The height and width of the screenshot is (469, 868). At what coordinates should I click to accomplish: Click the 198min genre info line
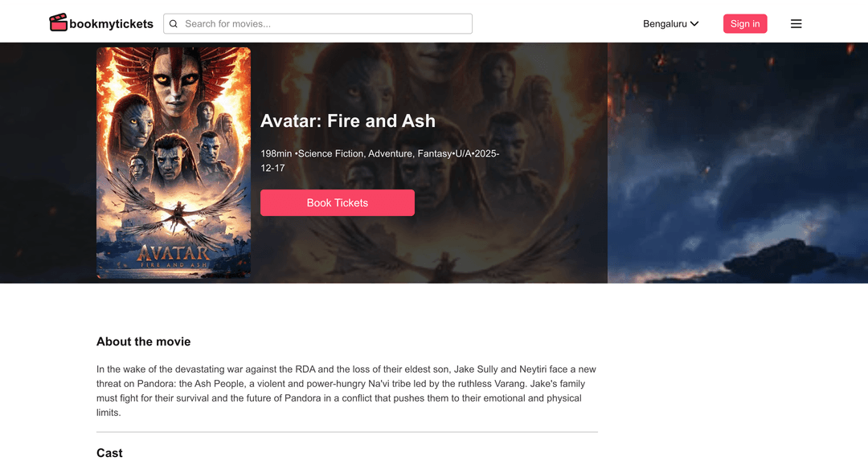click(x=379, y=161)
